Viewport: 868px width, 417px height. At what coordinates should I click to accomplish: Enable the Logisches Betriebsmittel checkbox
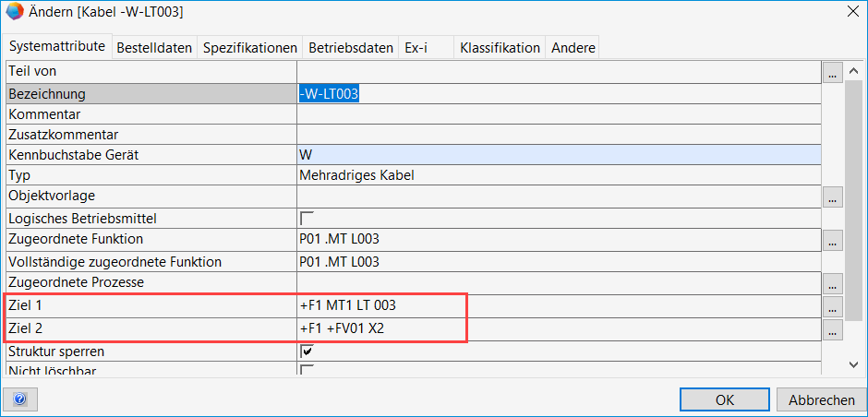[x=307, y=219]
